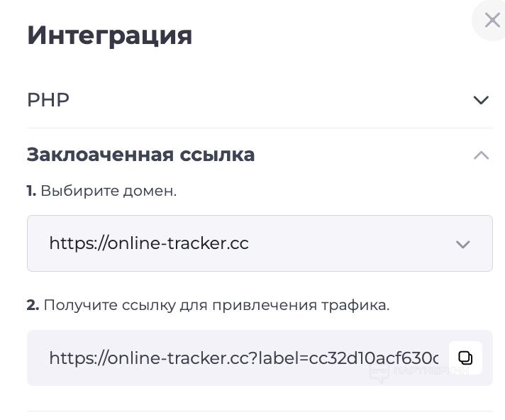
Task: Click the bold step number 1
Action: pos(31,191)
